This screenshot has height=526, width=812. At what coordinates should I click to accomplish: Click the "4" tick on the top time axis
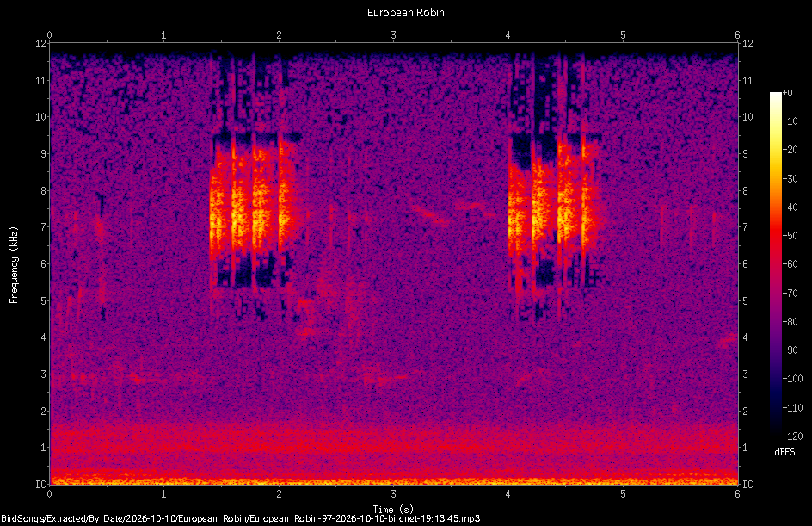(508, 35)
